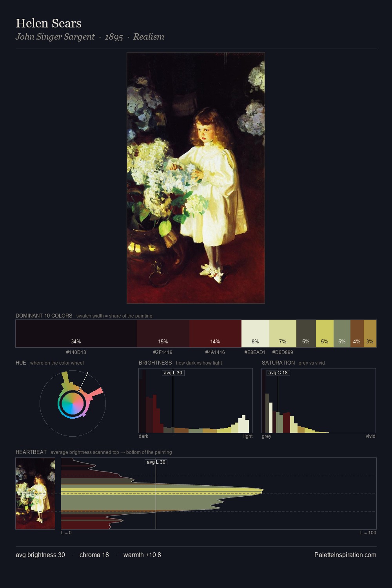Click the BRIGHTNESS section heading
Image resolution: width=392 pixels, height=588 pixels.
click(x=155, y=363)
